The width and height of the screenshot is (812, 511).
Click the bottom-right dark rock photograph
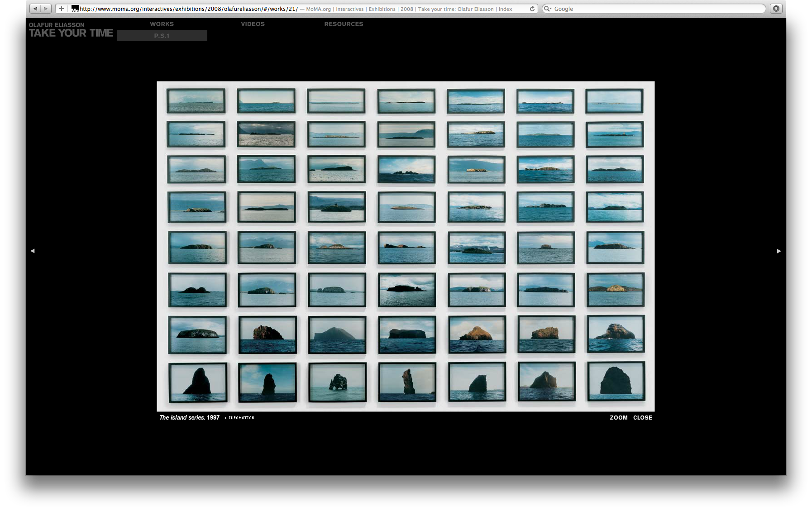616,382
